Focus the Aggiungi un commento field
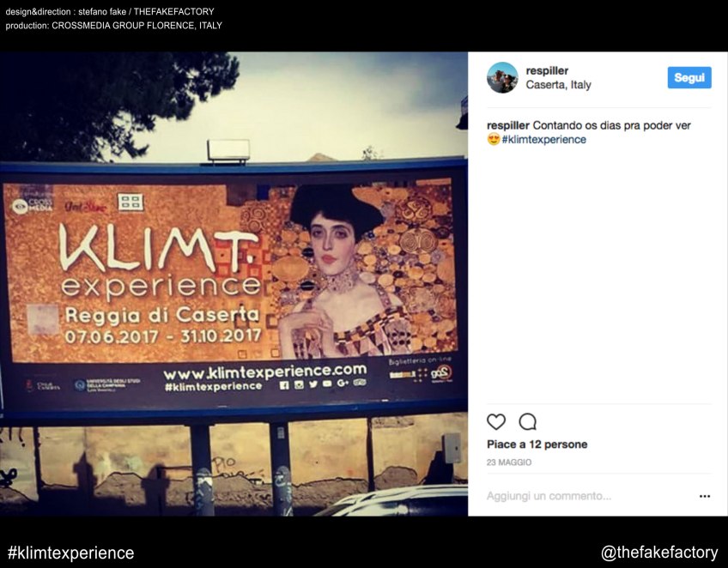 coord(590,496)
